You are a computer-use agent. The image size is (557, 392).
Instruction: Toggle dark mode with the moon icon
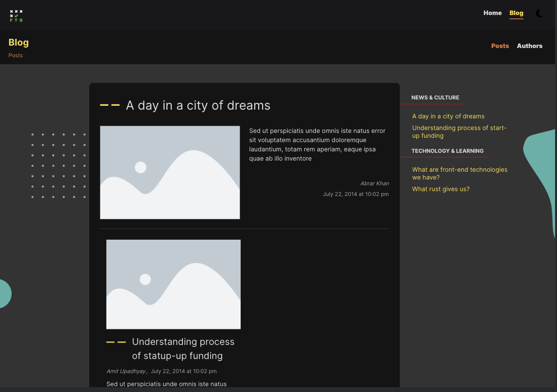coord(539,14)
